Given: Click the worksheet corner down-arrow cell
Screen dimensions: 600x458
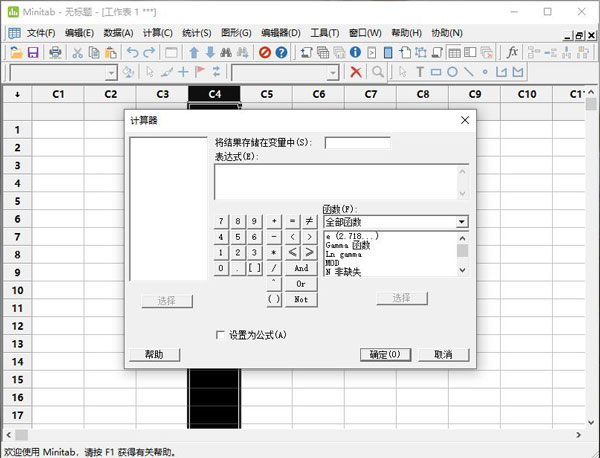Looking at the screenshot, I should point(17,95).
